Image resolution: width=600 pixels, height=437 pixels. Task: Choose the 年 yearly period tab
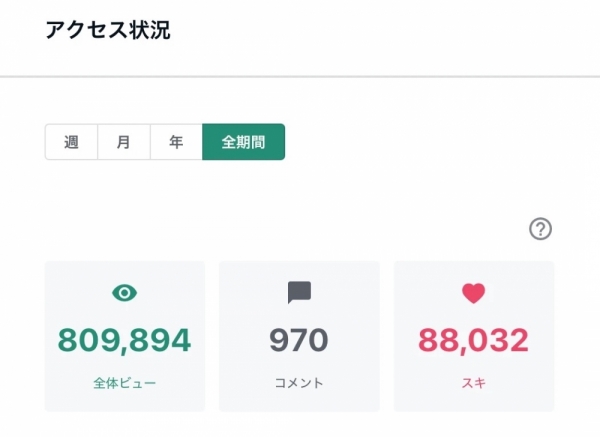[x=176, y=142]
